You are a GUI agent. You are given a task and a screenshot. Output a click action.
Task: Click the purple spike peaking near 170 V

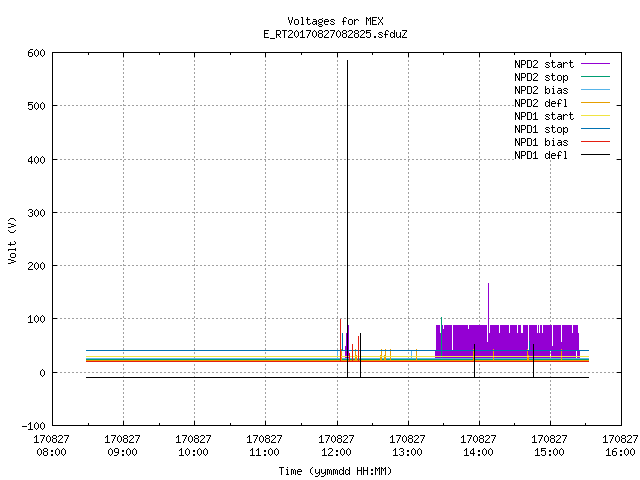[489, 302]
